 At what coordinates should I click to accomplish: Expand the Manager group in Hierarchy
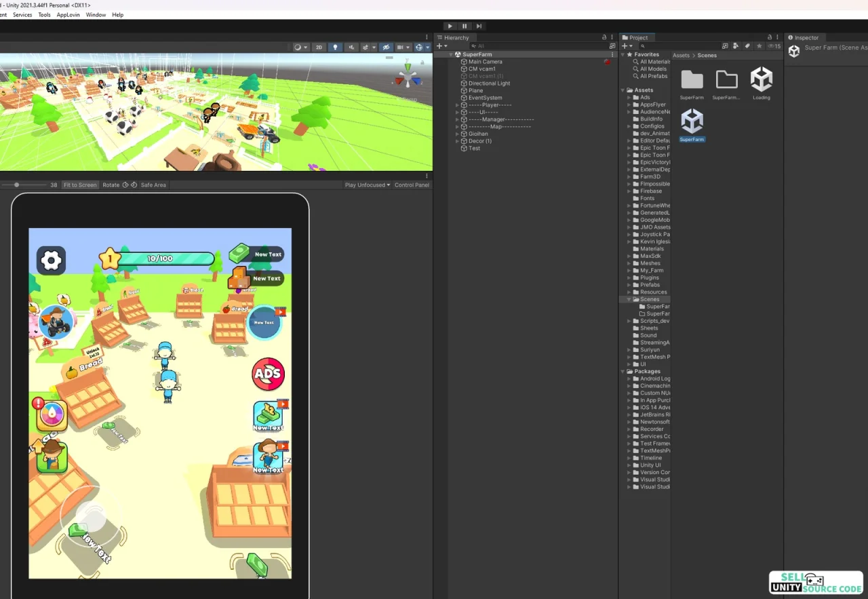coord(457,119)
